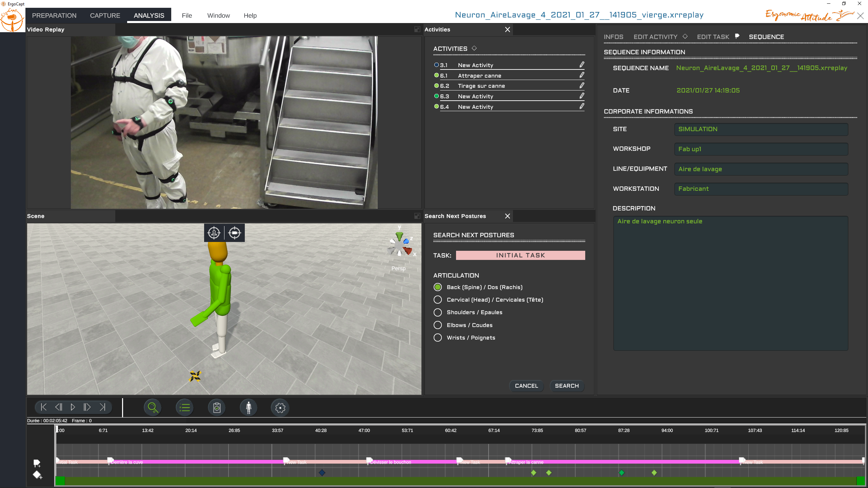Maximize the Video Replay panel icon

[x=417, y=29]
